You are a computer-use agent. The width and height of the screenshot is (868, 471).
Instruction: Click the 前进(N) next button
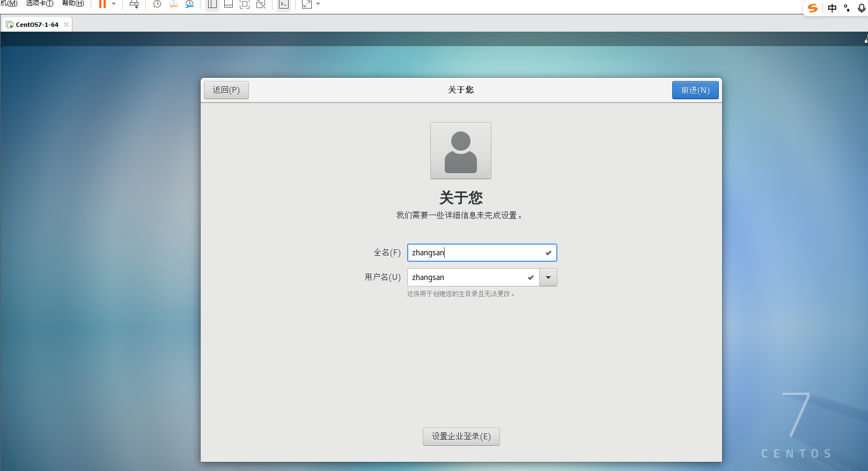(695, 90)
